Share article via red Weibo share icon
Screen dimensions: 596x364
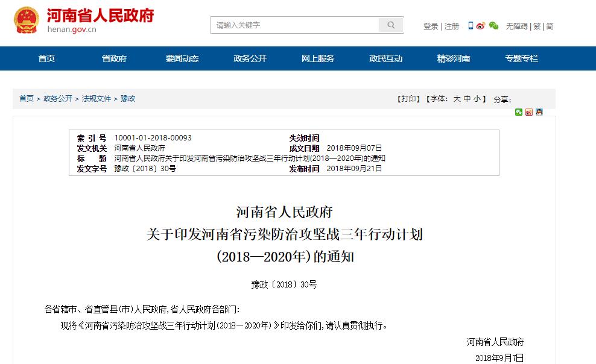[x=529, y=112]
